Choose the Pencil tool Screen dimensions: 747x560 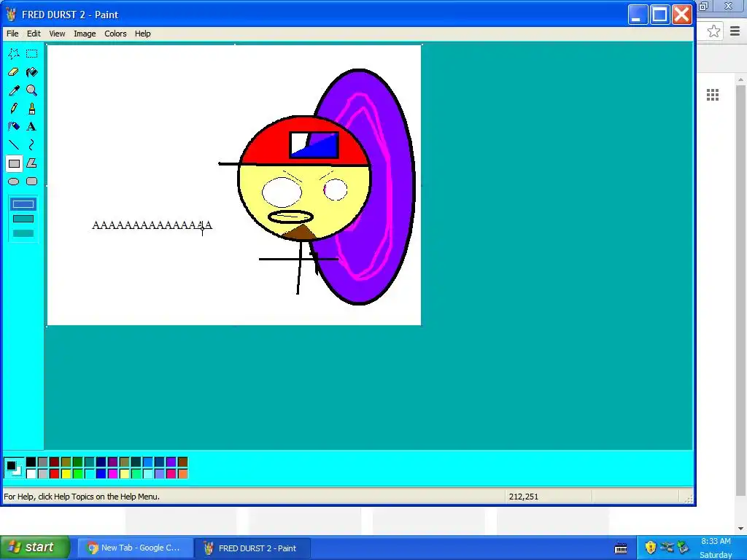tap(14, 109)
